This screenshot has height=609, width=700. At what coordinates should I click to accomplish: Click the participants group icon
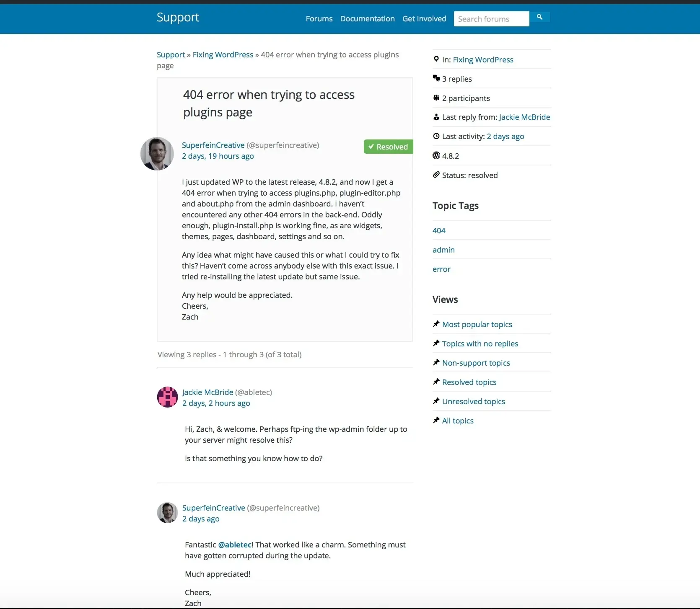point(436,98)
